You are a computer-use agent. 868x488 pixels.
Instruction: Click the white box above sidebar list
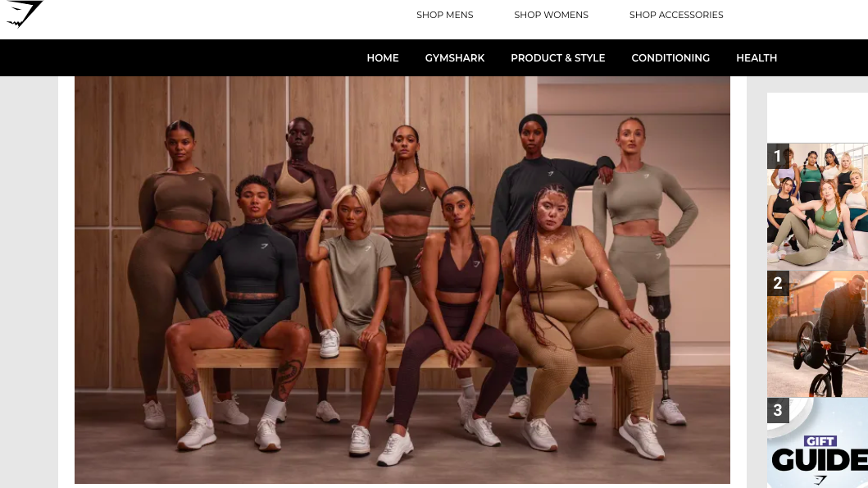tap(817, 117)
